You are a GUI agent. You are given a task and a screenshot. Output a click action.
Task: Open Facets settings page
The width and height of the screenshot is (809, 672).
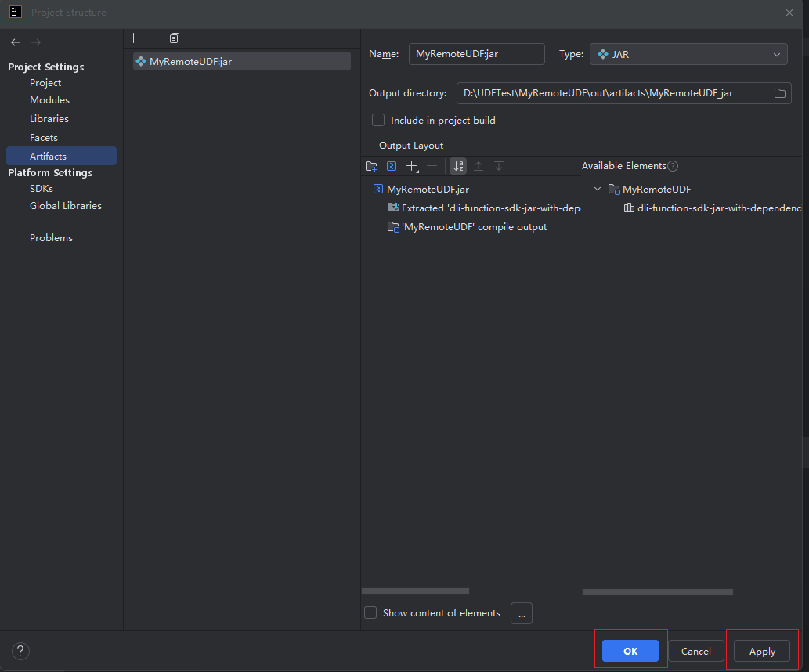tap(44, 138)
